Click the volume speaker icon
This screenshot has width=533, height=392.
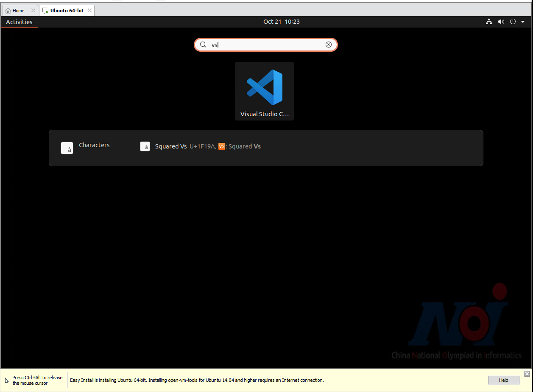click(x=501, y=22)
